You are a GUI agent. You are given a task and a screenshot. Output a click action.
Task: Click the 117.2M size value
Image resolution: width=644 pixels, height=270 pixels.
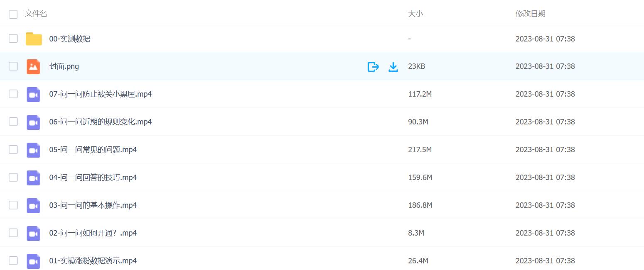click(x=420, y=94)
